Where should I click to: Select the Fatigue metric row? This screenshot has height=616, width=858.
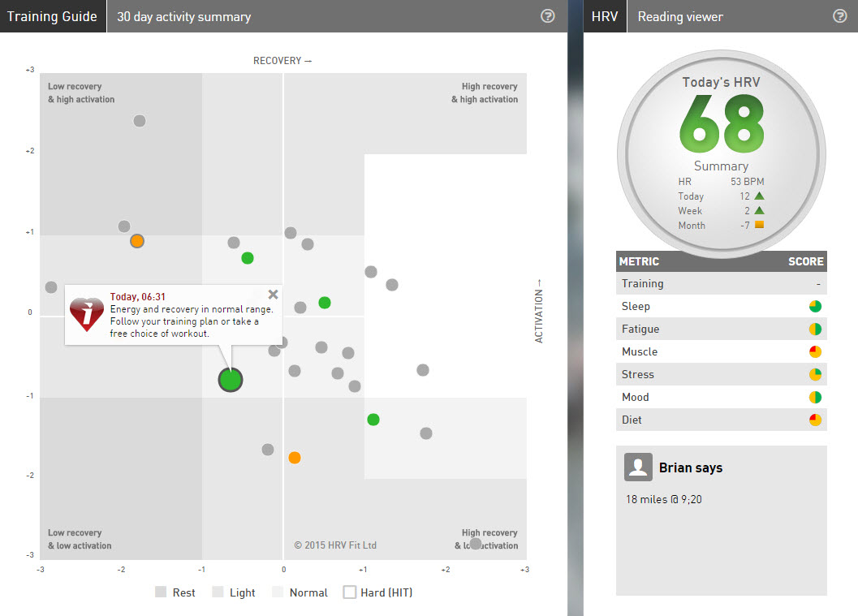[x=721, y=329]
